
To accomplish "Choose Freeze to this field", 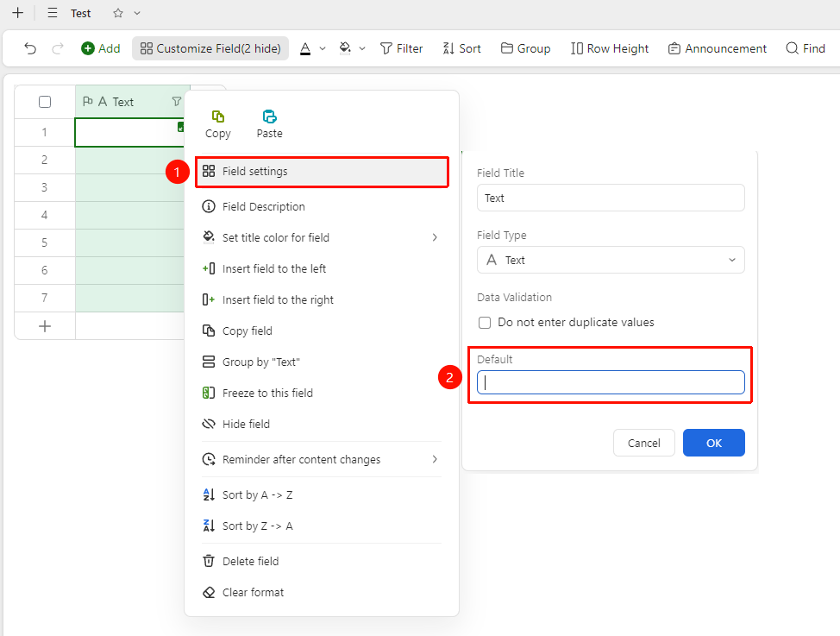I will coord(322,393).
